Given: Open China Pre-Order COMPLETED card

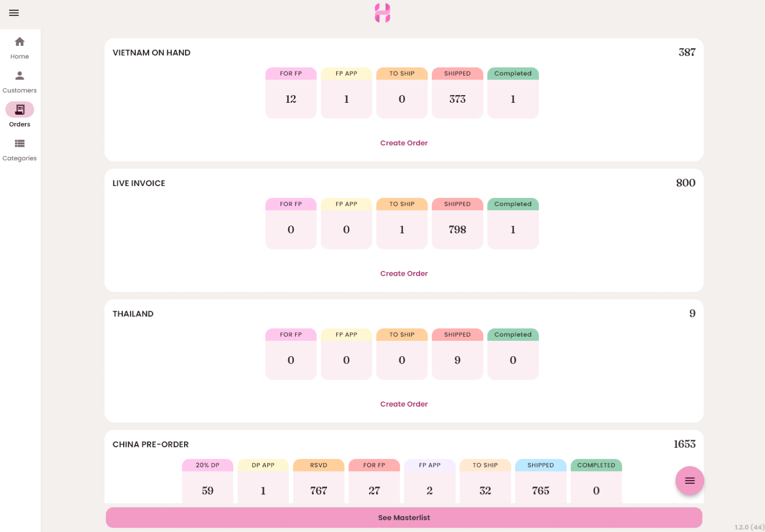Looking at the screenshot, I should click(596, 481).
